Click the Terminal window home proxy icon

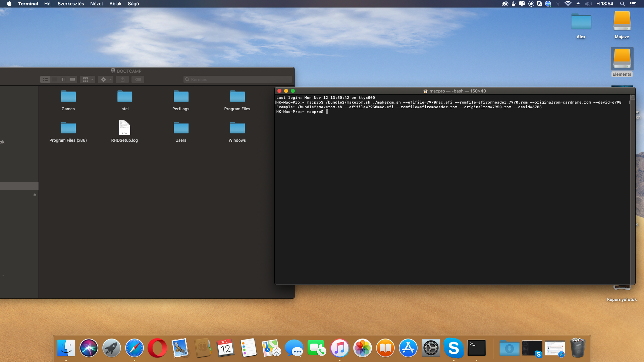[x=426, y=91]
